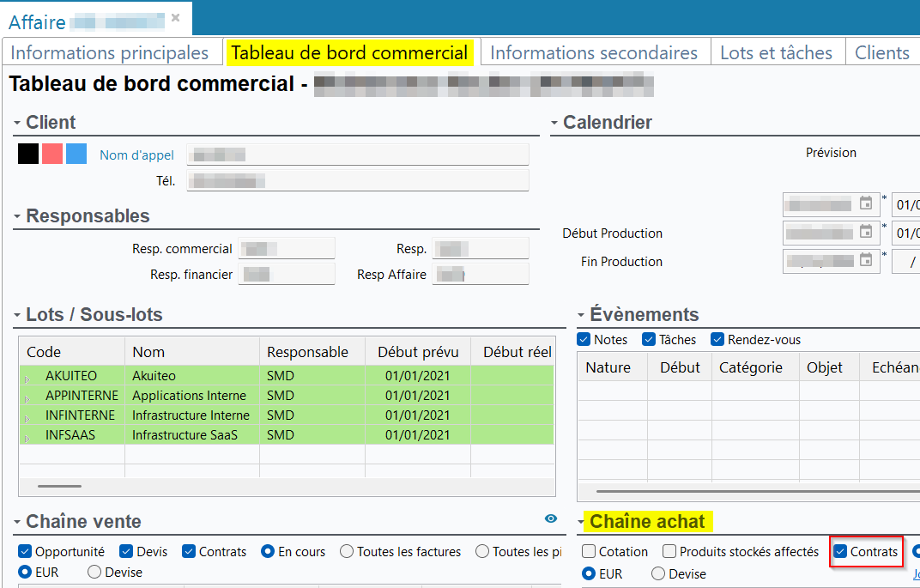Open the Lots et tâches tab
920x588 pixels.
click(776, 52)
